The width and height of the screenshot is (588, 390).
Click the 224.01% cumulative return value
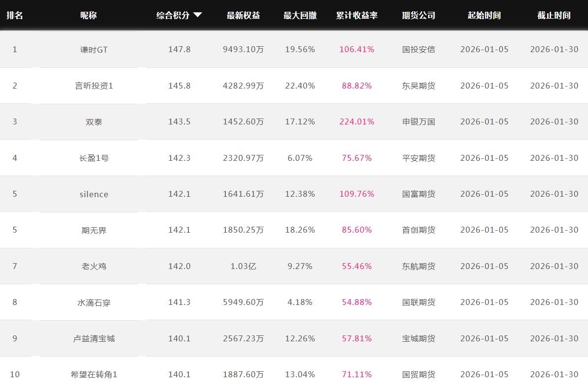click(x=357, y=121)
